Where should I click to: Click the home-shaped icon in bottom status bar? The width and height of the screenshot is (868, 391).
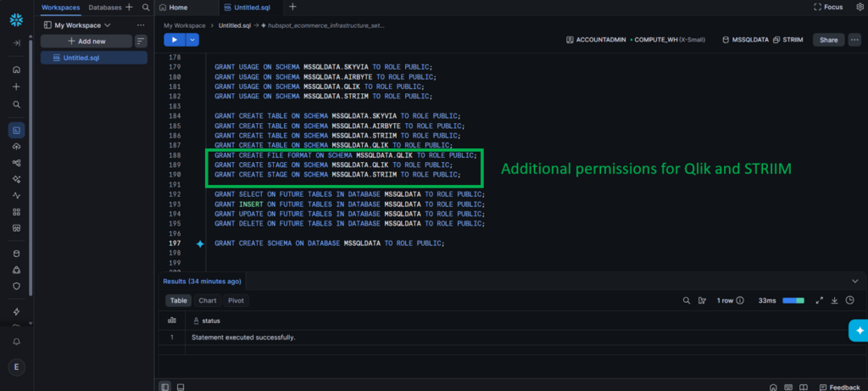(x=773, y=387)
